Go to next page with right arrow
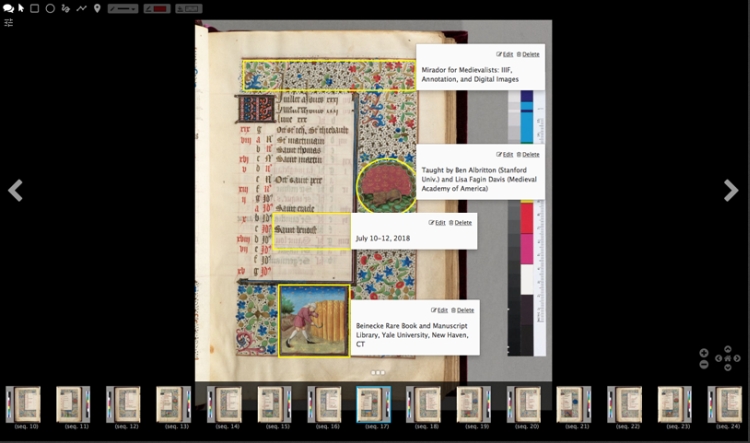Screen dimensions: 750x443 731,190
